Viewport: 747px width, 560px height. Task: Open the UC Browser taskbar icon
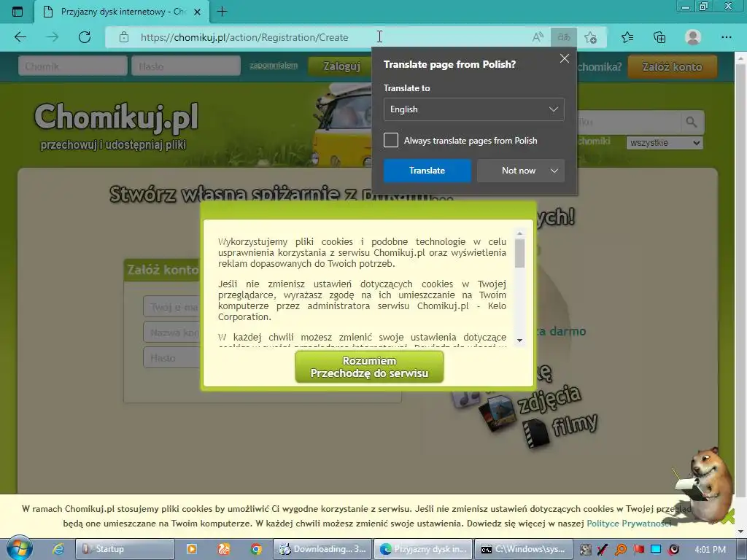[224, 549]
